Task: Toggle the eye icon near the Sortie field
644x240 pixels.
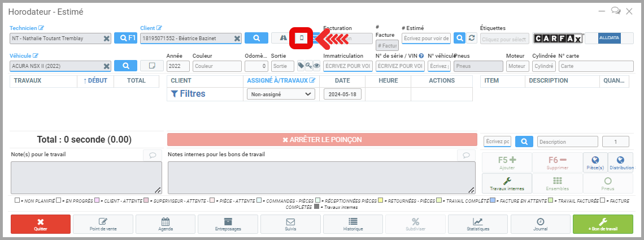Action: click(316, 66)
